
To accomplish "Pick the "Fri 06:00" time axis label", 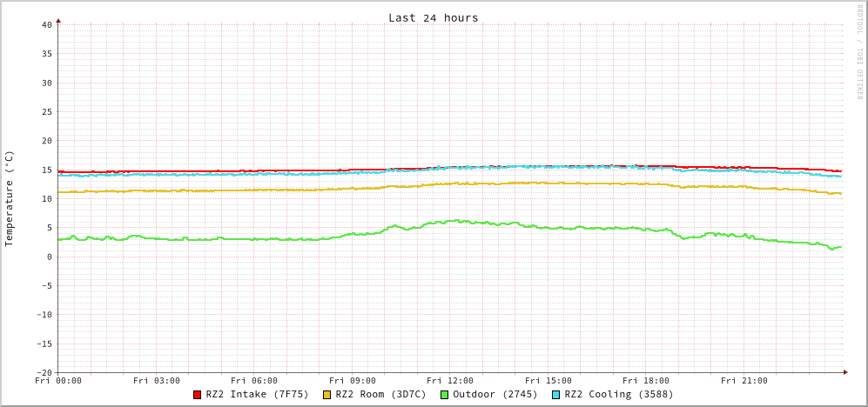I will [254, 380].
